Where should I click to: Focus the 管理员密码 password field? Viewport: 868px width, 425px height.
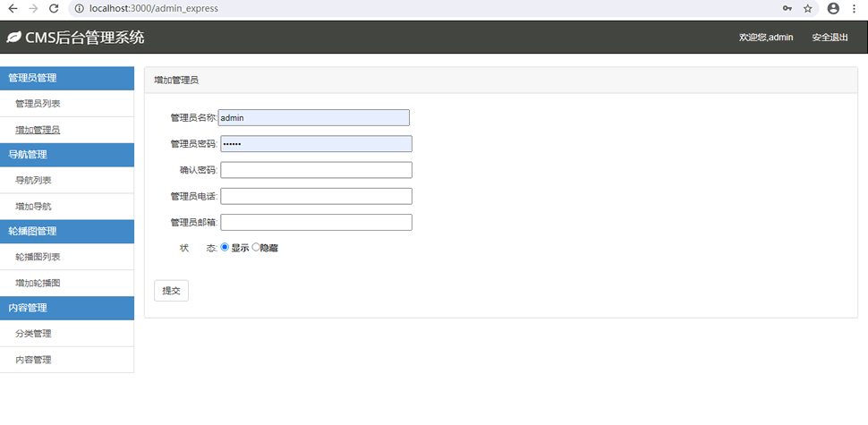316,144
